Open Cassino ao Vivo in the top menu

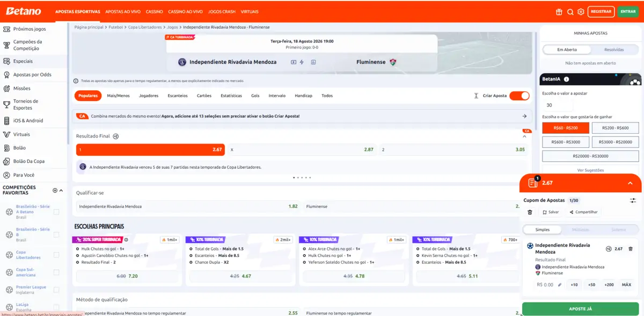tap(186, 11)
